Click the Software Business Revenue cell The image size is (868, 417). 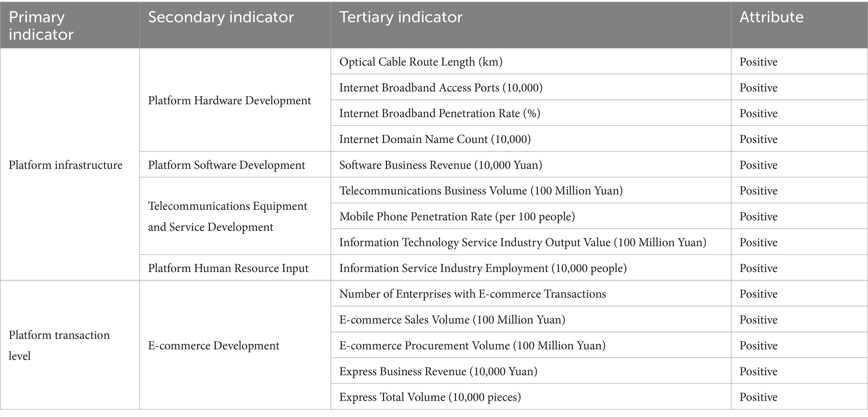coord(441,165)
